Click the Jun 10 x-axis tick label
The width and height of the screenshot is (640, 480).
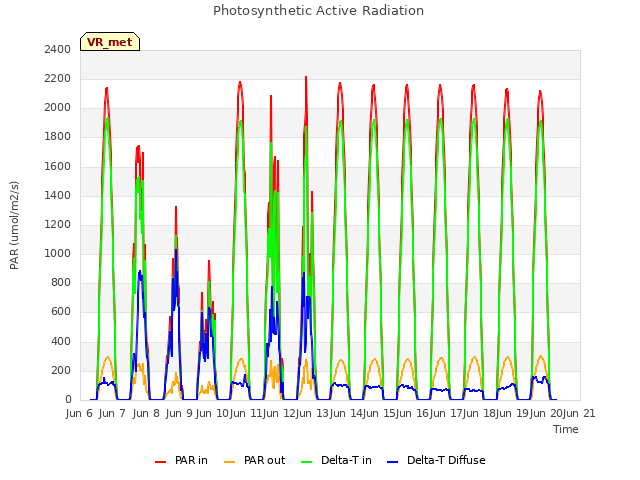pyautogui.click(x=212, y=413)
